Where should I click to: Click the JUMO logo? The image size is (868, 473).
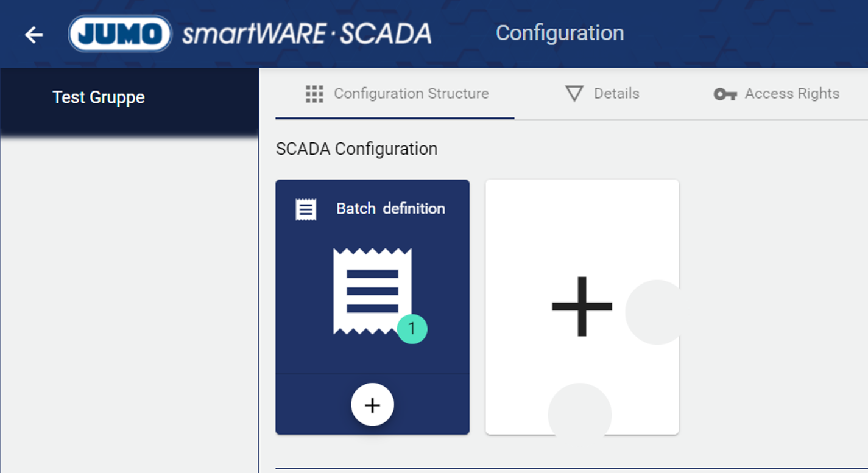coord(120,33)
